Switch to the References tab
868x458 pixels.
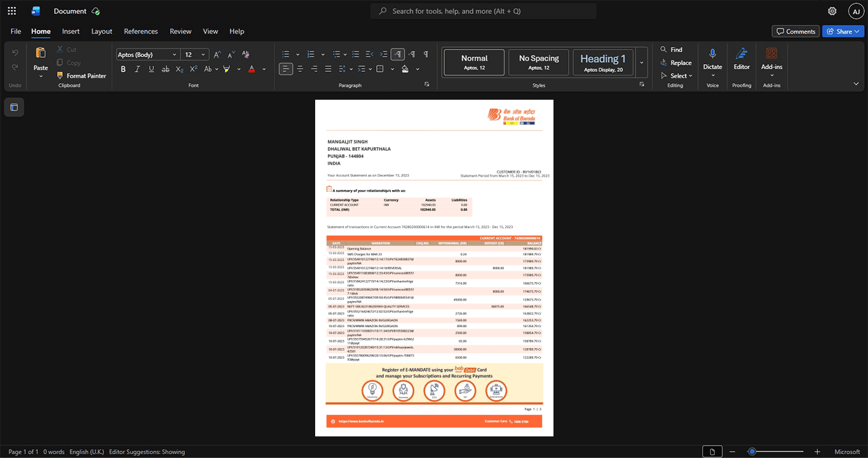coord(141,31)
